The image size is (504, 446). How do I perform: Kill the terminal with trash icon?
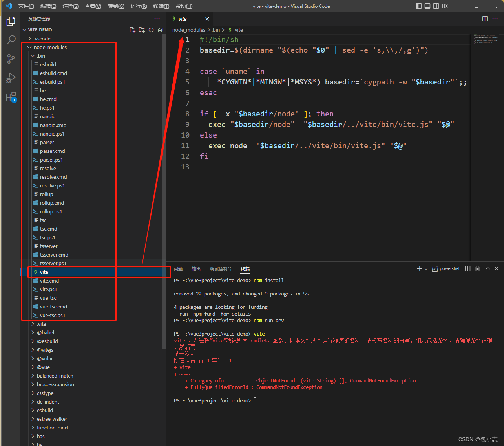tap(477, 269)
